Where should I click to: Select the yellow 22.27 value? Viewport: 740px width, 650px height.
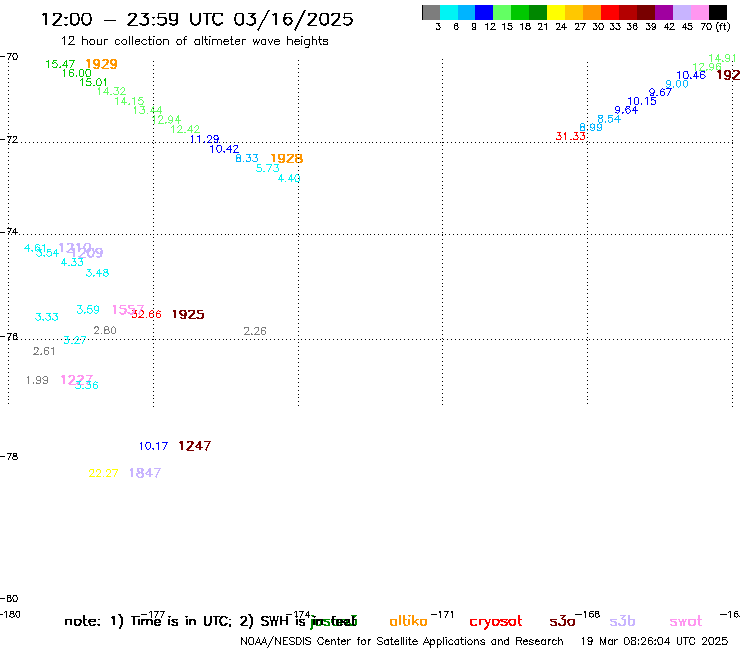tap(103, 473)
